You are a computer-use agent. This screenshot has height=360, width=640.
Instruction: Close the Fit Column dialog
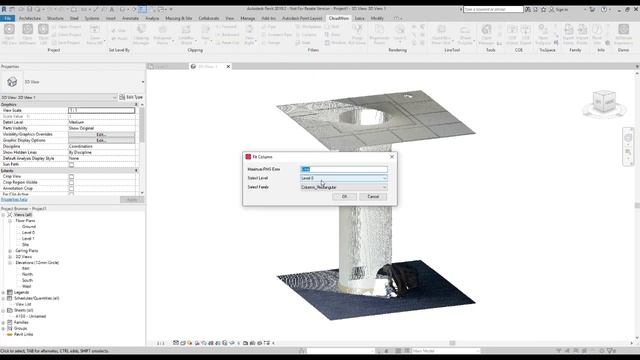click(x=392, y=157)
